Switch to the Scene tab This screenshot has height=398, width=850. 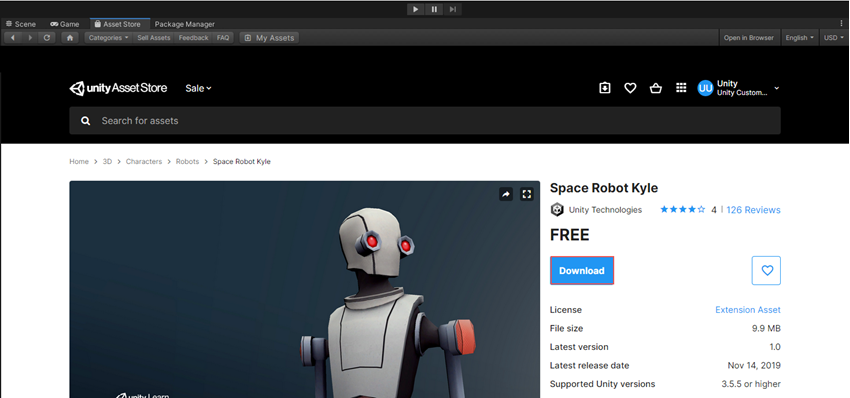click(x=21, y=24)
